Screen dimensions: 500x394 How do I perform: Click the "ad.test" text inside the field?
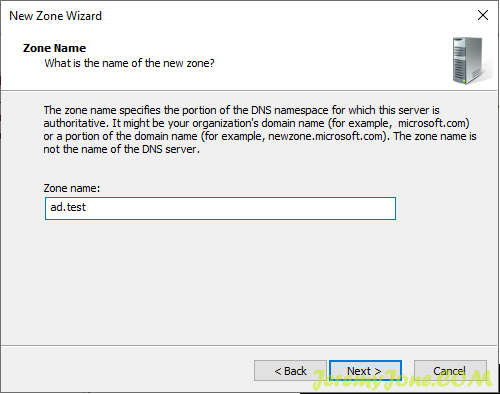(68, 207)
